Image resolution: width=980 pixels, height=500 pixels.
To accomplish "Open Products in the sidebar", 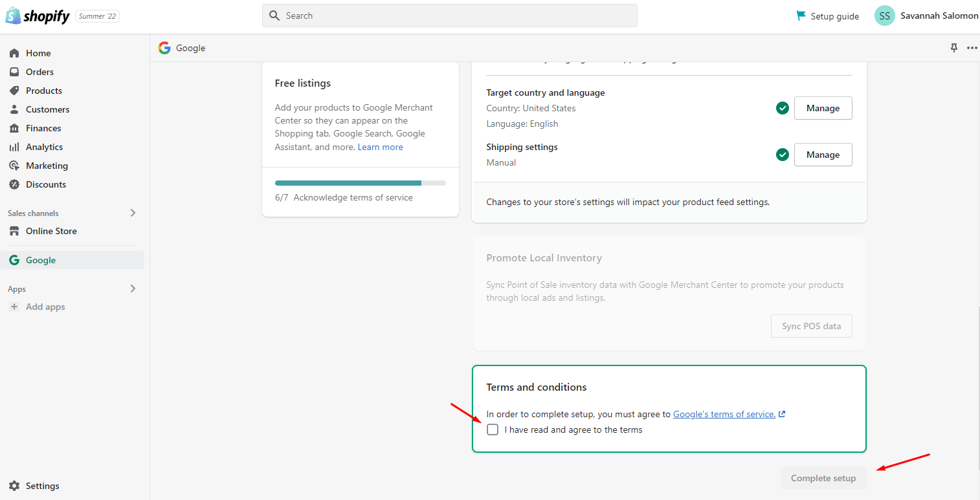I will (44, 91).
